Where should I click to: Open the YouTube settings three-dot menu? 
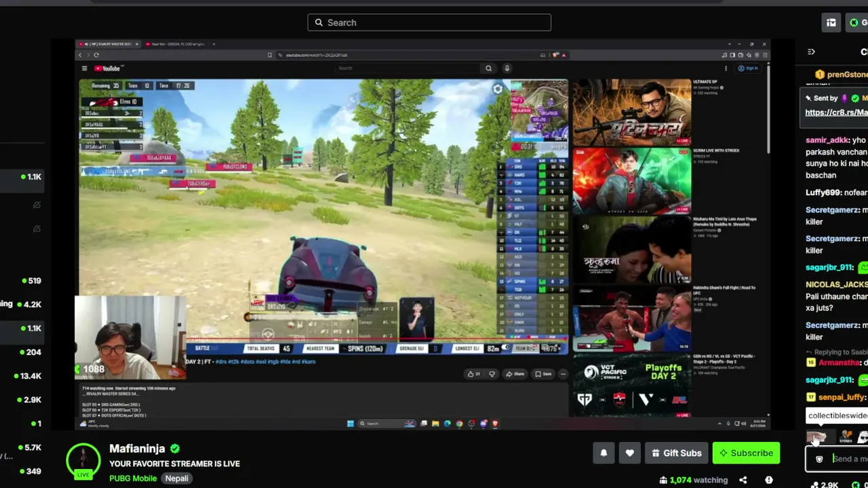[x=726, y=68]
